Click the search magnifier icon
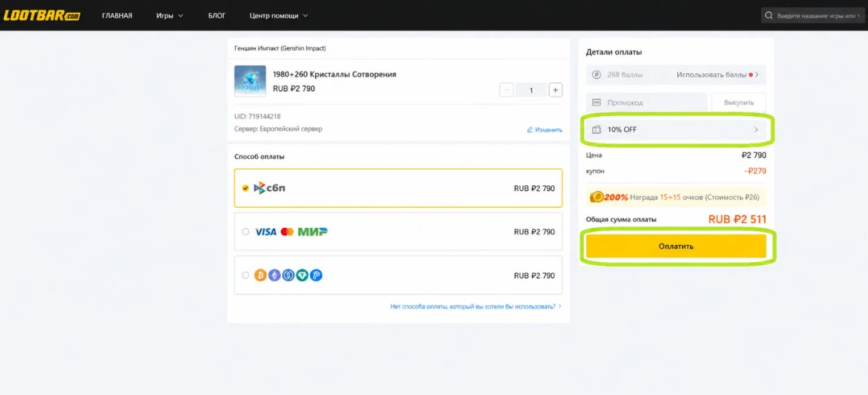The height and width of the screenshot is (395, 868). (x=769, y=16)
